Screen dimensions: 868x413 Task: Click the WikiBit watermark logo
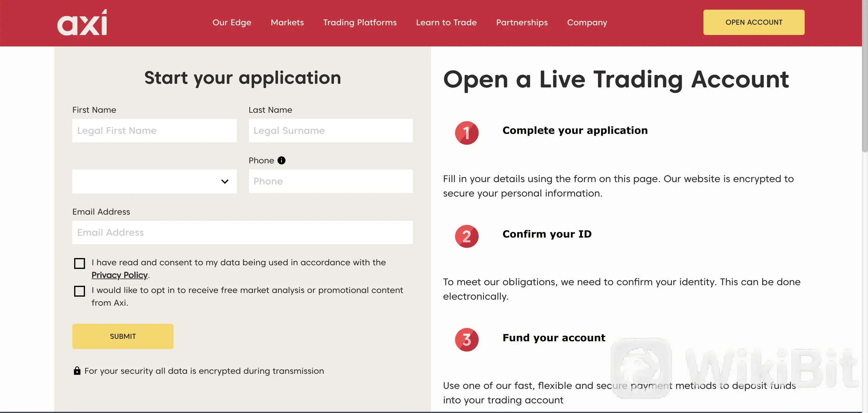[641, 368]
